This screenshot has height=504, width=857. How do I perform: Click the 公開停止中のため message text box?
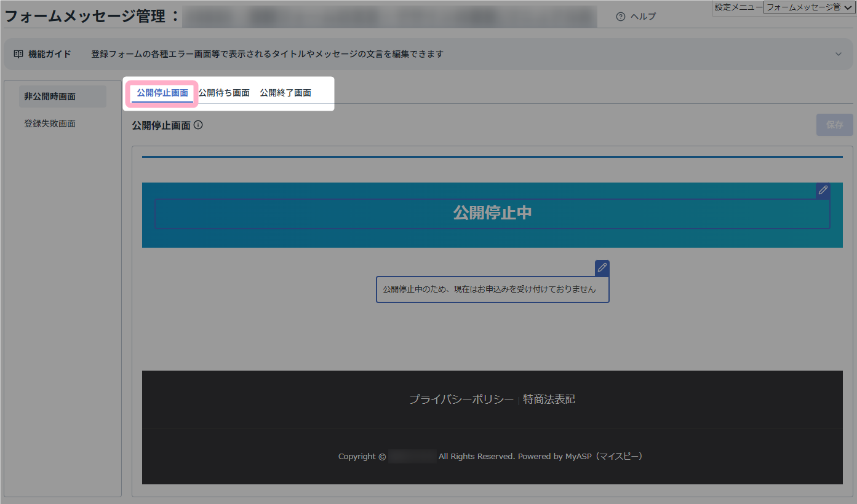[492, 289]
